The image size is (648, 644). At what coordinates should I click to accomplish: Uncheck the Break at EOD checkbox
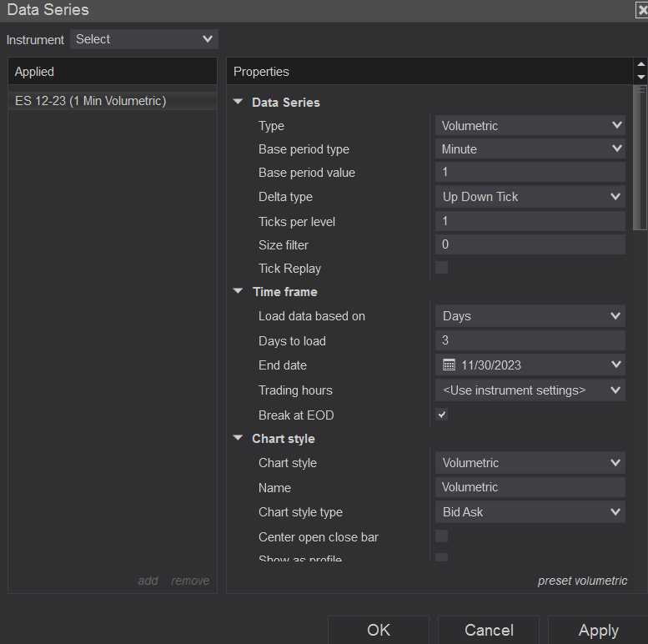(x=442, y=415)
